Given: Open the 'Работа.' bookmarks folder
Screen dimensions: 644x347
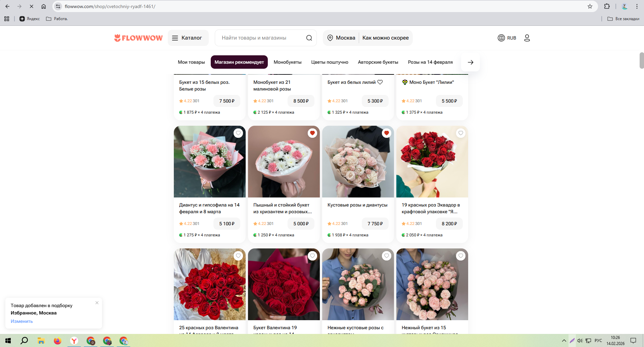Looking at the screenshot, I should click(57, 19).
